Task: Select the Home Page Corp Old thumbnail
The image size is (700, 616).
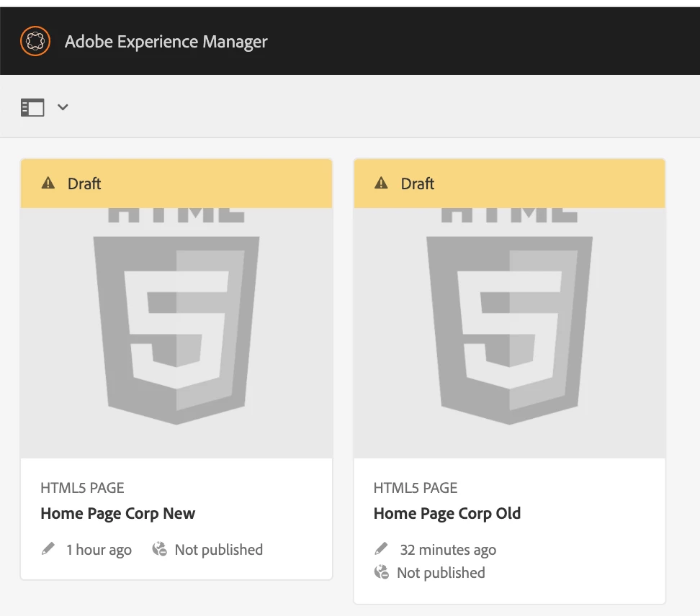Action: (510, 331)
